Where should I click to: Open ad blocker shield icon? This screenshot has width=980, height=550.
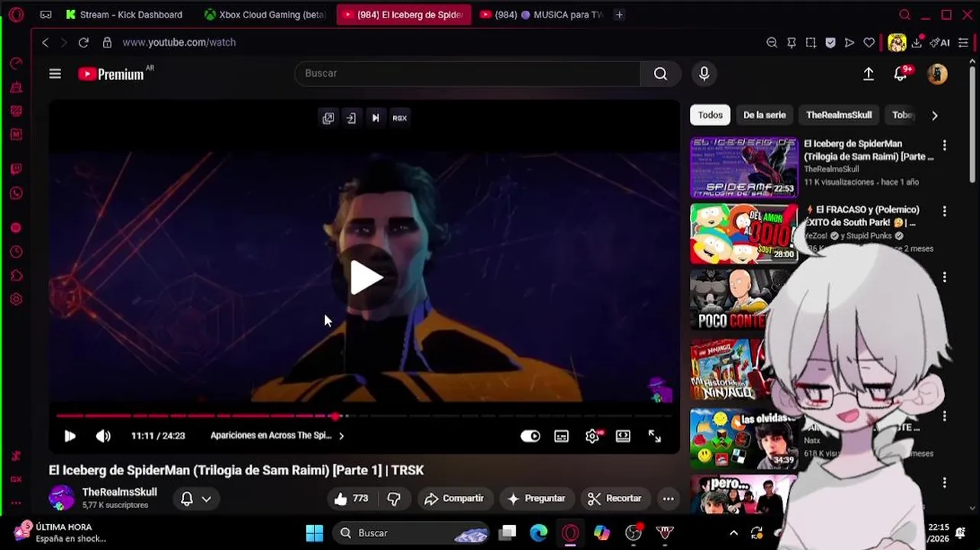(830, 43)
